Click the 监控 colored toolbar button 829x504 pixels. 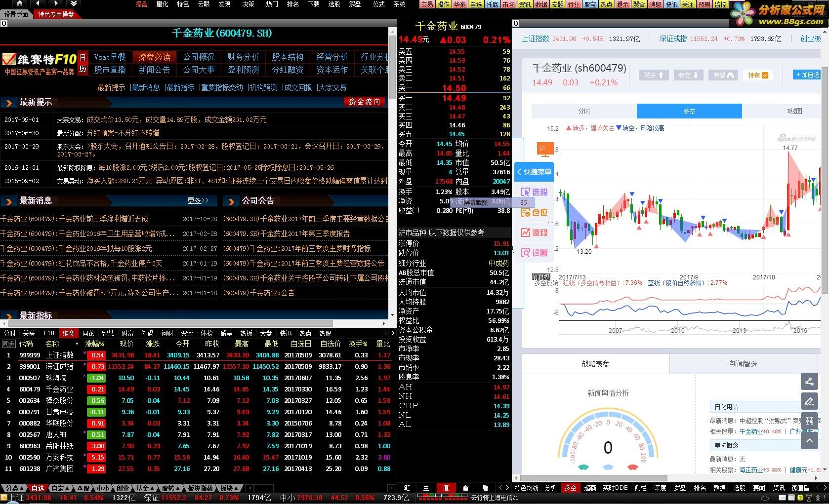720,4
